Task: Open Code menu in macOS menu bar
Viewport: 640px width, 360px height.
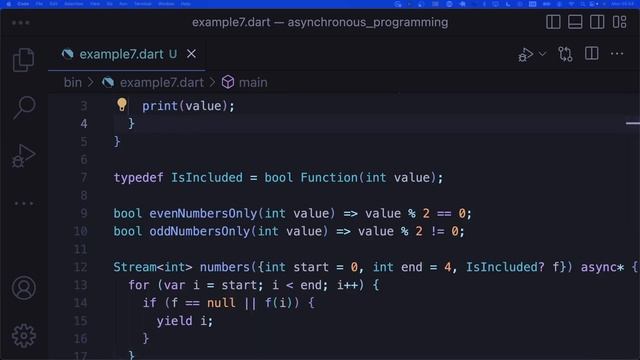Action: (x=23, y=4)
